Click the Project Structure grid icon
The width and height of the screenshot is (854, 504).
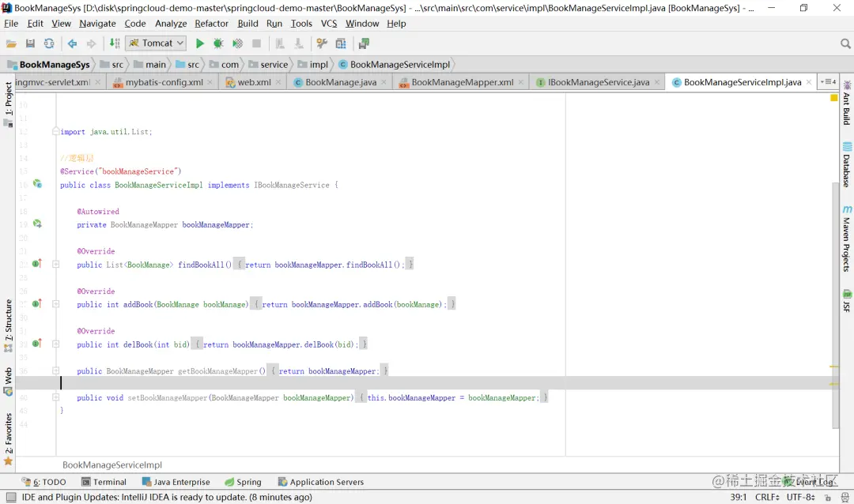[x=341, y=43]
